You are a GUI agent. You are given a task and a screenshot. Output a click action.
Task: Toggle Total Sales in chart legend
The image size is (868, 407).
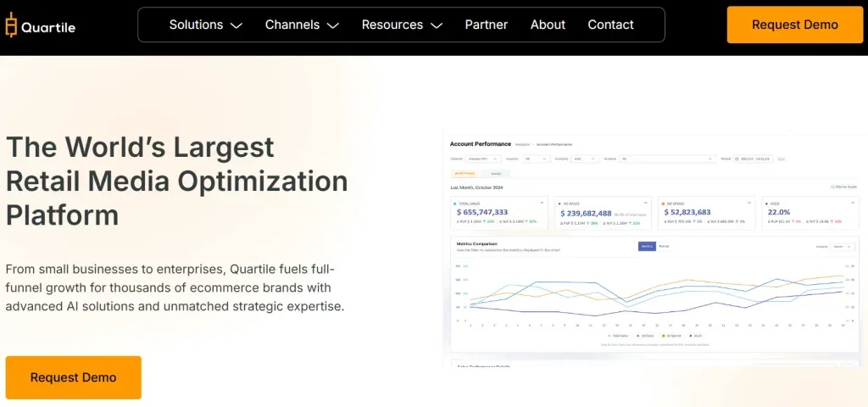pyautogui.click(x=618, y=336)
